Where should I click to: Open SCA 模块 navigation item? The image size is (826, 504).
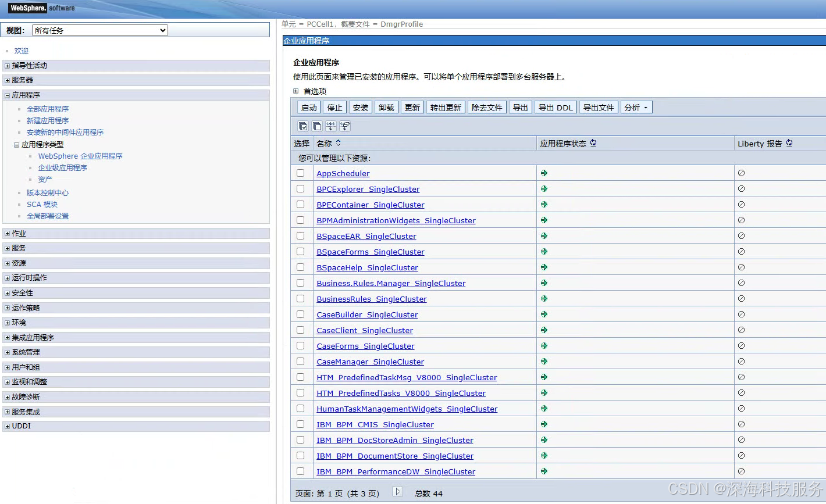pyautogui.click(x=42, y=205)
